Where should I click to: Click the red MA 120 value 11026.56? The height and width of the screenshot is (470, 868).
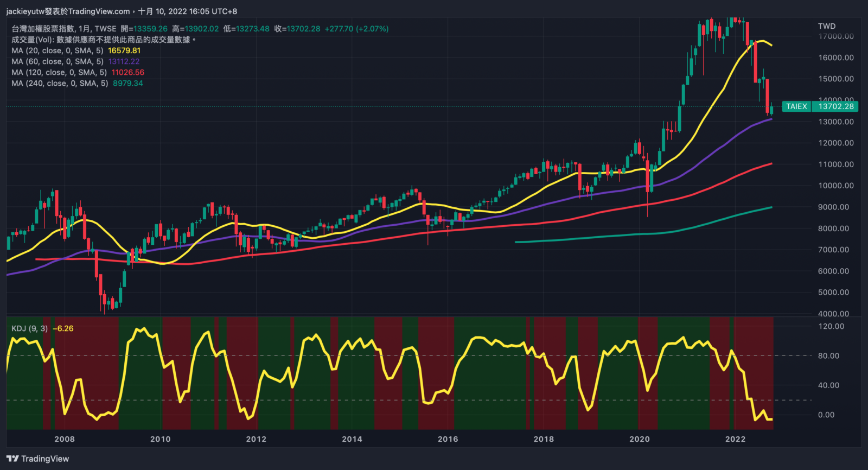click(128, 72)
